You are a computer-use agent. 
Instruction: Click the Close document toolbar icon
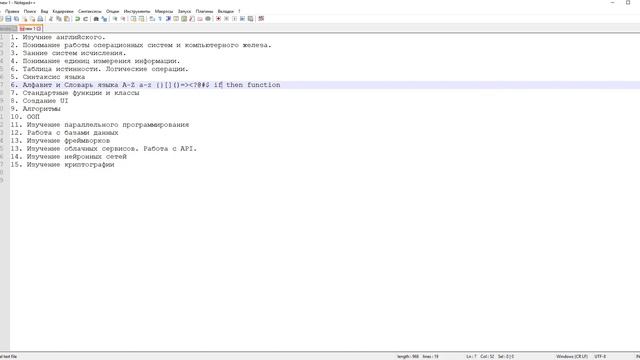pyautogui.click(x=25, y=19)
